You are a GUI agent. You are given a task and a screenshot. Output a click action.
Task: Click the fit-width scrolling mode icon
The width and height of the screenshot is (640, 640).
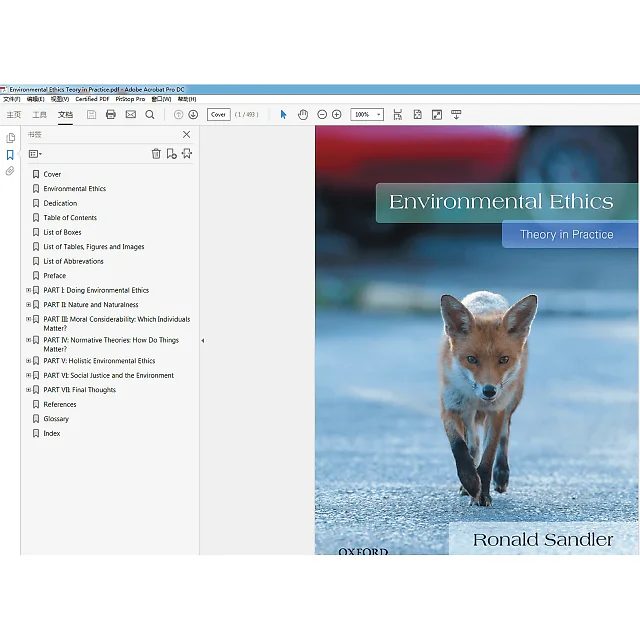pos(398,115)
